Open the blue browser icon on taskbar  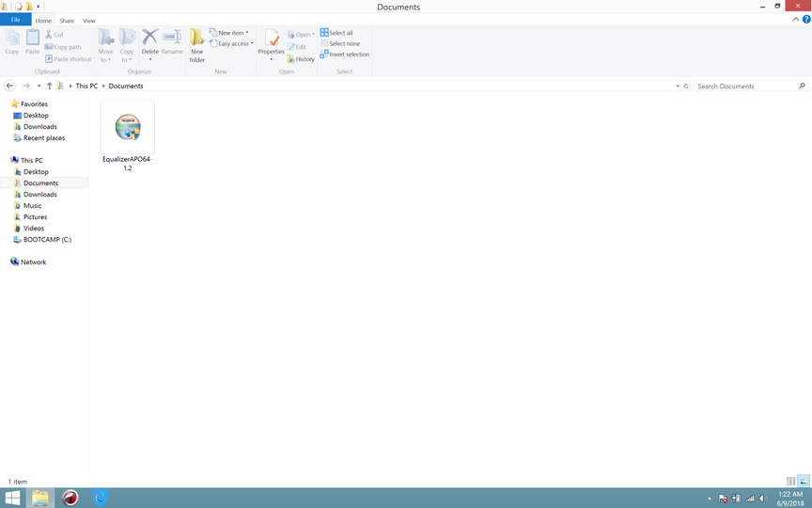point(100,499)
